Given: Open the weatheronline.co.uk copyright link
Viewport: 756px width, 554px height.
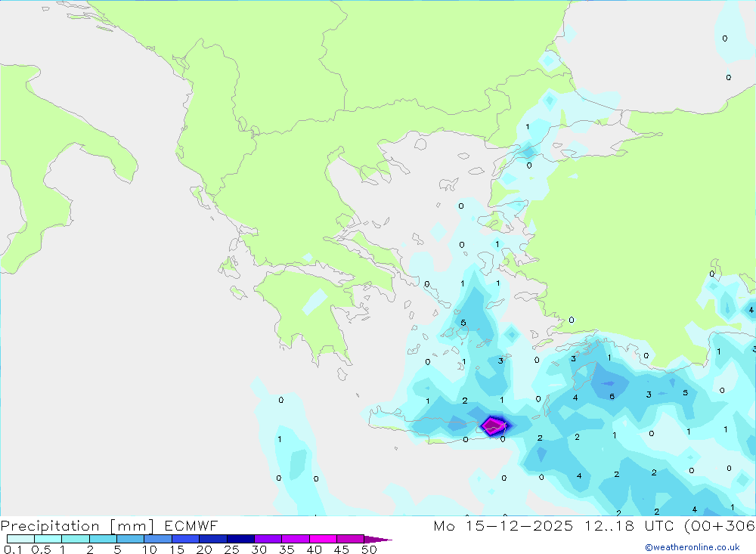Looking at the screenshot, I should coord(692,547).
